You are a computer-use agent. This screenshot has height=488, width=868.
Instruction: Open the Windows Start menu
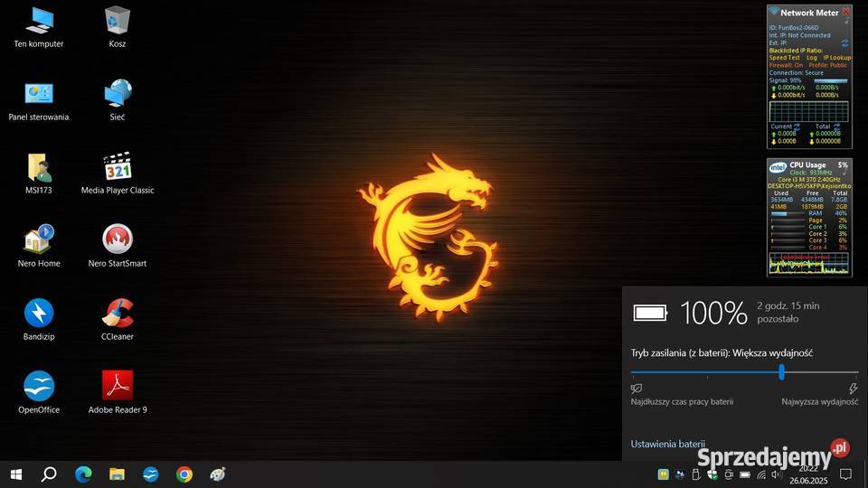[x=16, y=474]
